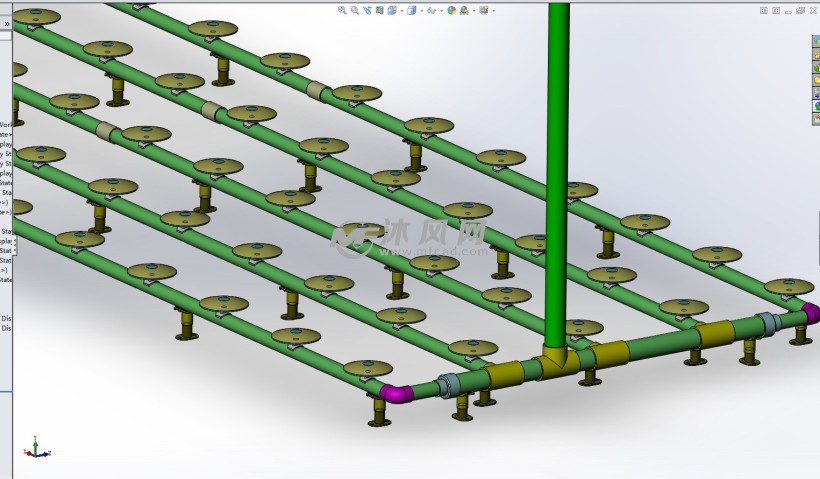Expand the View Orientation dropdown arrow
This screenshot has height=479, width=820.
[x=402, y=10]
